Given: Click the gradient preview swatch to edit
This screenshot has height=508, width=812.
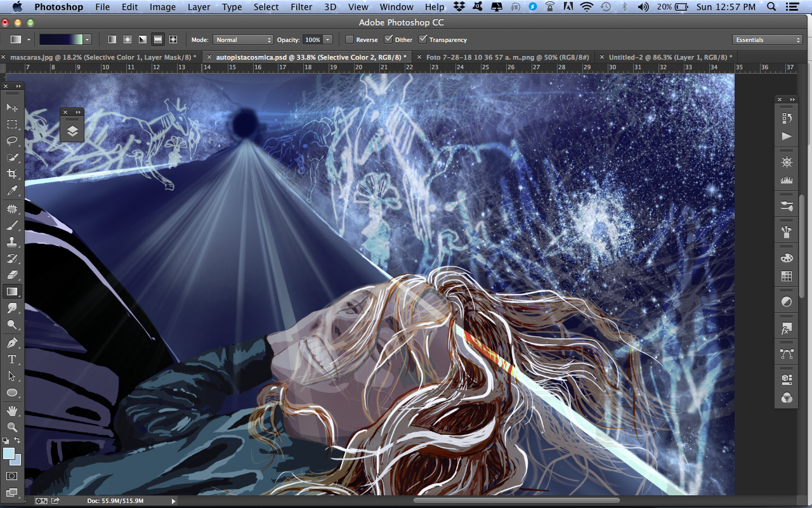Looking at the screenshot, I should pos(61,39).
